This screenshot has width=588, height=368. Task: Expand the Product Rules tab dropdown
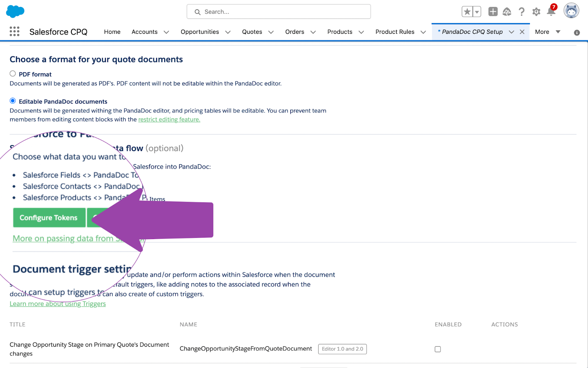423,32
